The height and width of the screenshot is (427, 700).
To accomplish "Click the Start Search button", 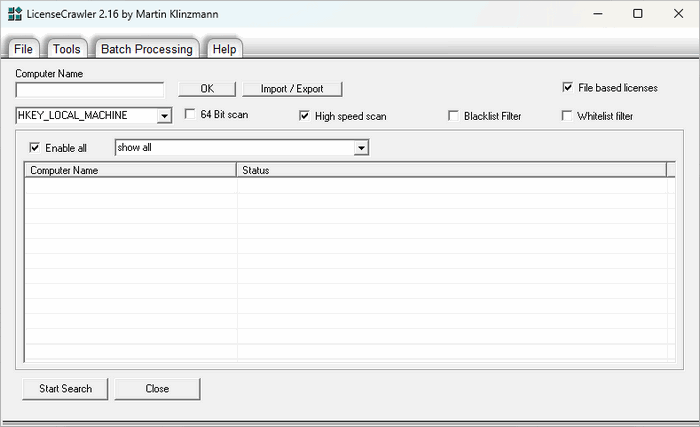I will point(65,389).
